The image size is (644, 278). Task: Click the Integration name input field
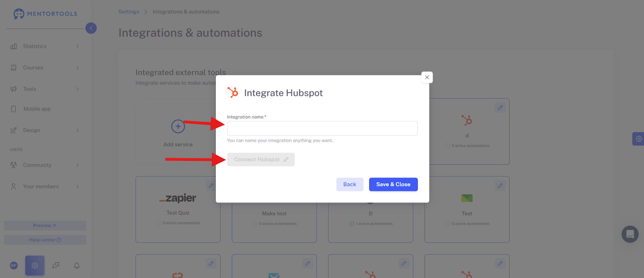click(x=322, y=129)
